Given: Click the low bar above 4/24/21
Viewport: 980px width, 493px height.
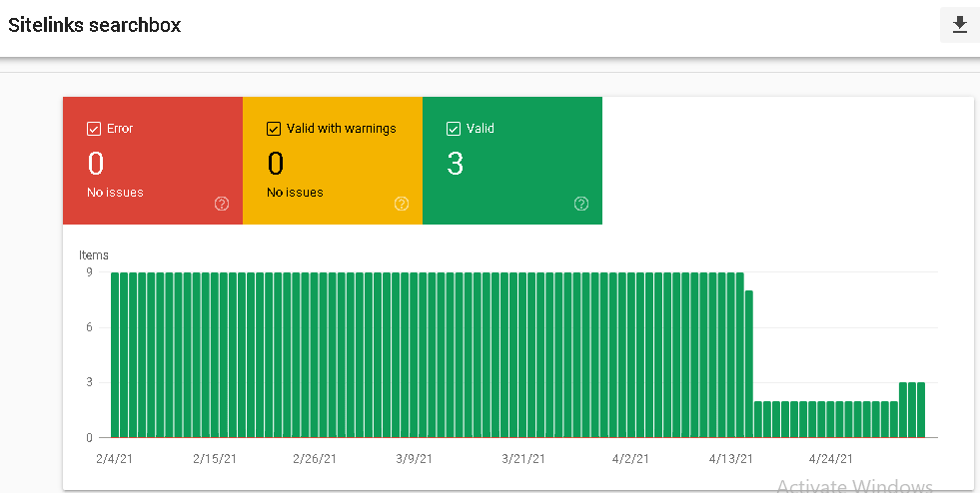Looking at the screenshot, I should [x=830, y=419].
